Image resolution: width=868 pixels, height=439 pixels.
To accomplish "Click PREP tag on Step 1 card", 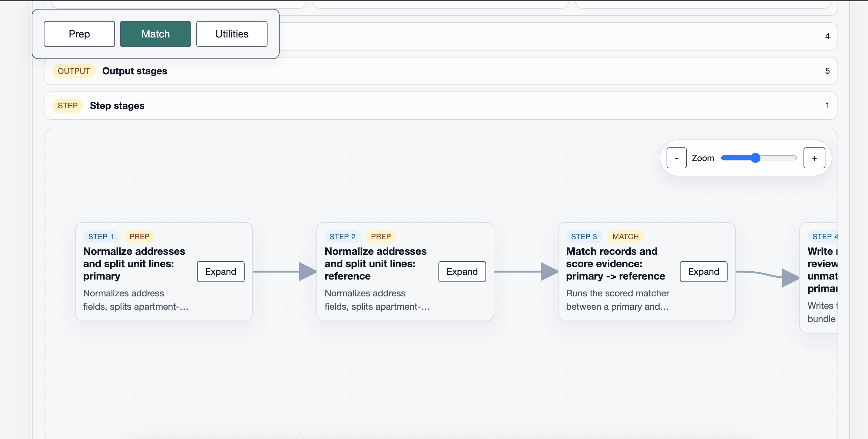I will (139, 237).
